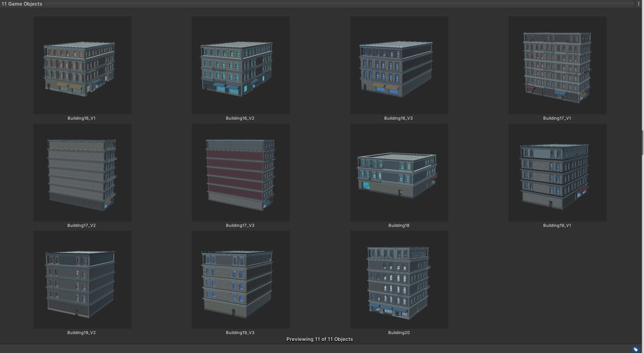The width and height of the screenshot is (644, 353).
Task: Select the Building19_V2 preview
Action: tap(82, 279)
